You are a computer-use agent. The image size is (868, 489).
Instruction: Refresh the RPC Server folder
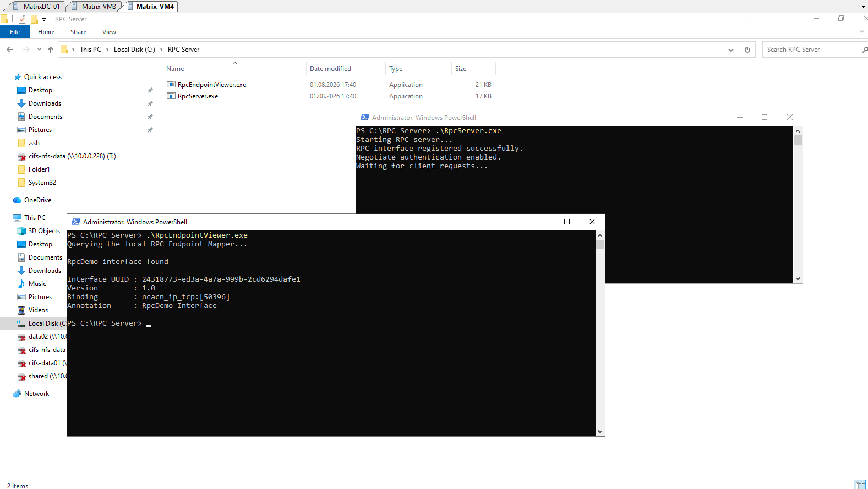747,50
